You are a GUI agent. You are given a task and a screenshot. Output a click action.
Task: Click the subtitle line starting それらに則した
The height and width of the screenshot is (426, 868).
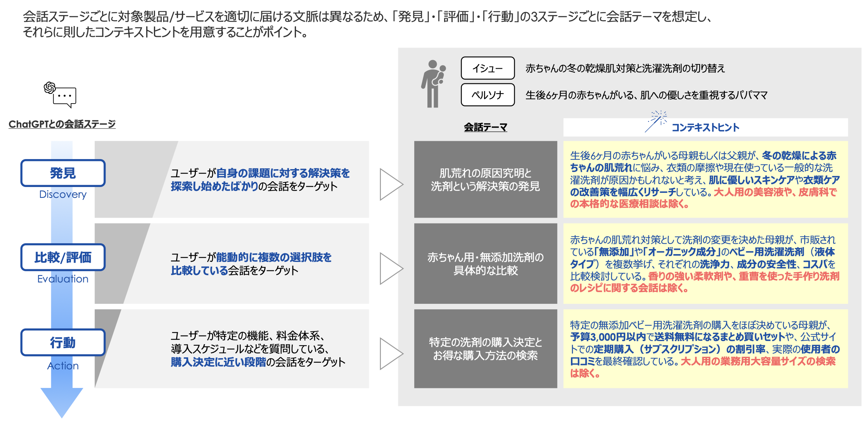(x=165, y=32)
